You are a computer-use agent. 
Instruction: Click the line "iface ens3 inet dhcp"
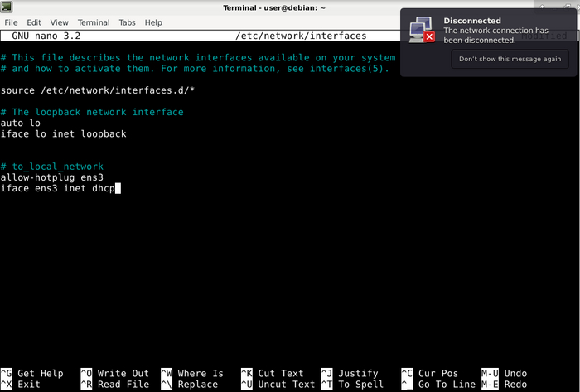(x=58, y=188)
